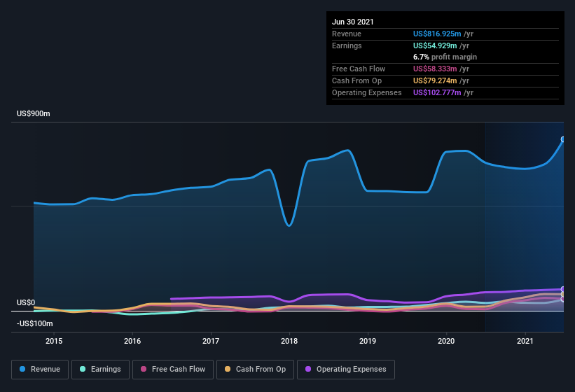Toggle the Operating Expenses legend button
This screenshot has width=575, height=392.
pyautogui.click(x=346, y=370)
